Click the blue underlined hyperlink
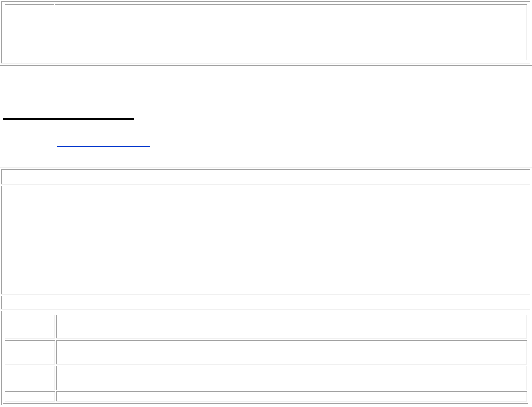The width and height of the screenshot is (532, 407). point(103,146)
